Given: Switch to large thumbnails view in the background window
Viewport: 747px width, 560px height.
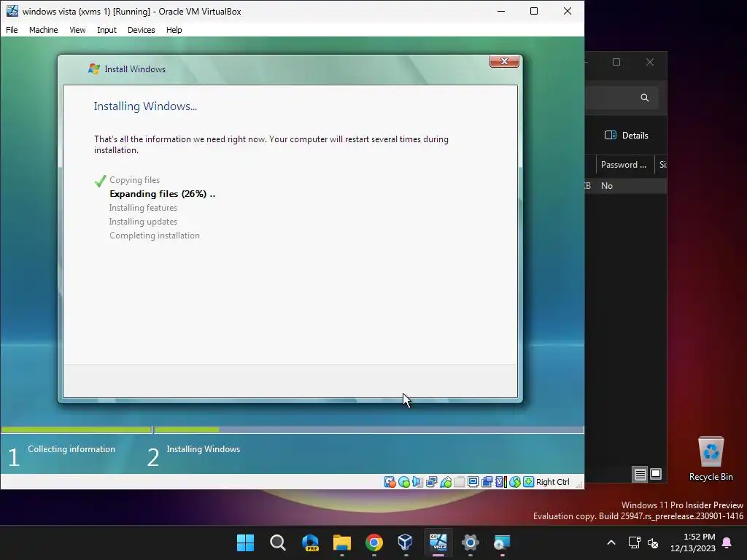Looking at the screenshot, I should pyautogui.click(x=656, y=474).
